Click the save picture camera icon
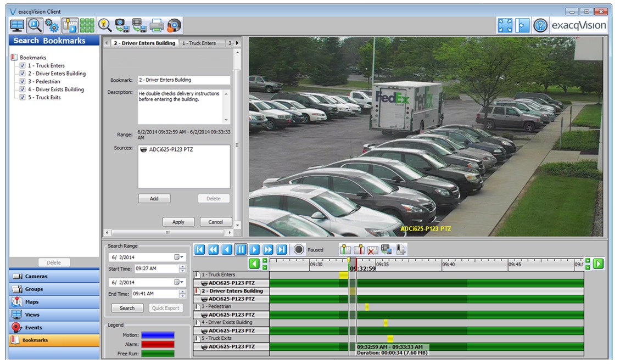 (x=122, y=26)
